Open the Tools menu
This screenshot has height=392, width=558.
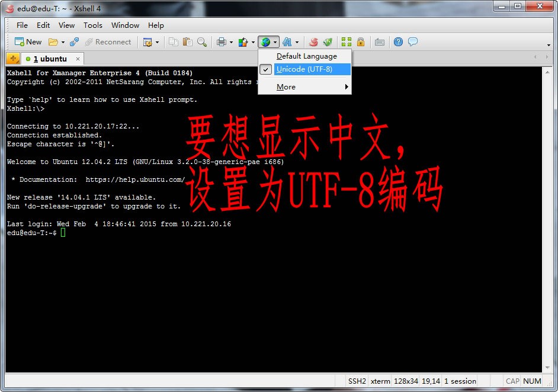(x=93, y=25)
